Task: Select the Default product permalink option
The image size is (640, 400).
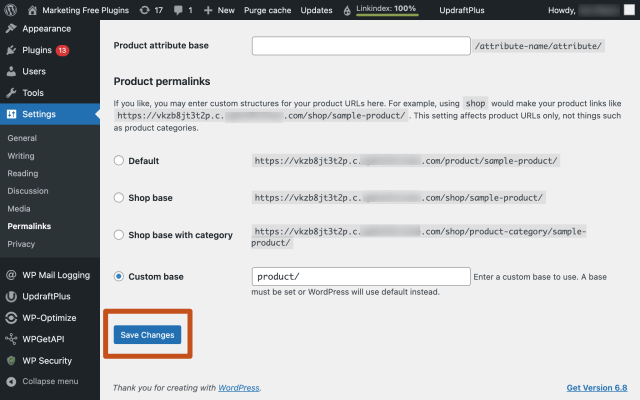Action: tap(119, 160)
